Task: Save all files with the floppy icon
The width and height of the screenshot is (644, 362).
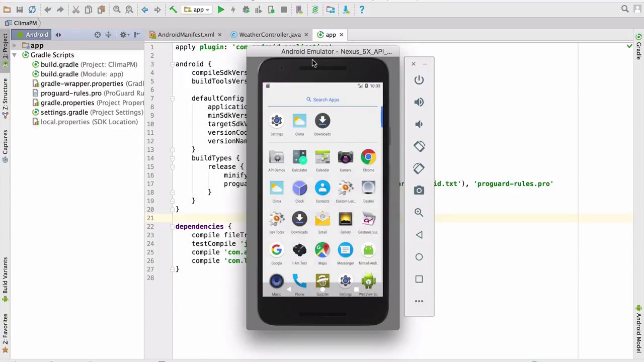Action: tap(20, 10)
